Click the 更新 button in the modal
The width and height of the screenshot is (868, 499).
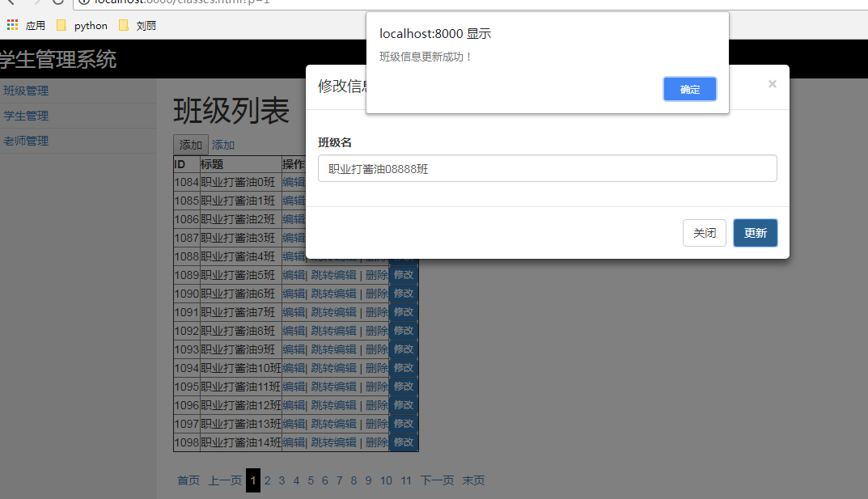(755, 233)
